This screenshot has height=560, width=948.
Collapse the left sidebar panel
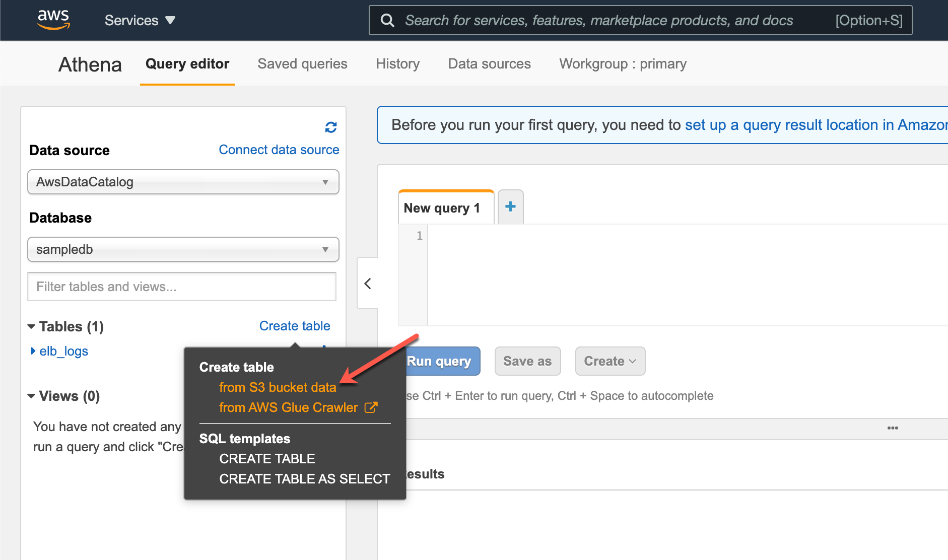[368, 284]
